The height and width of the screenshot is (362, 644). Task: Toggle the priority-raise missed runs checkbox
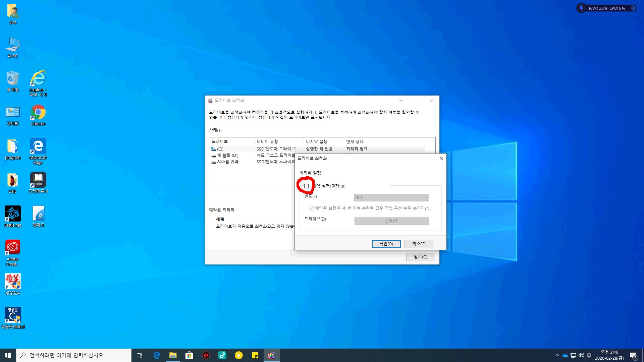pos(312,208)
